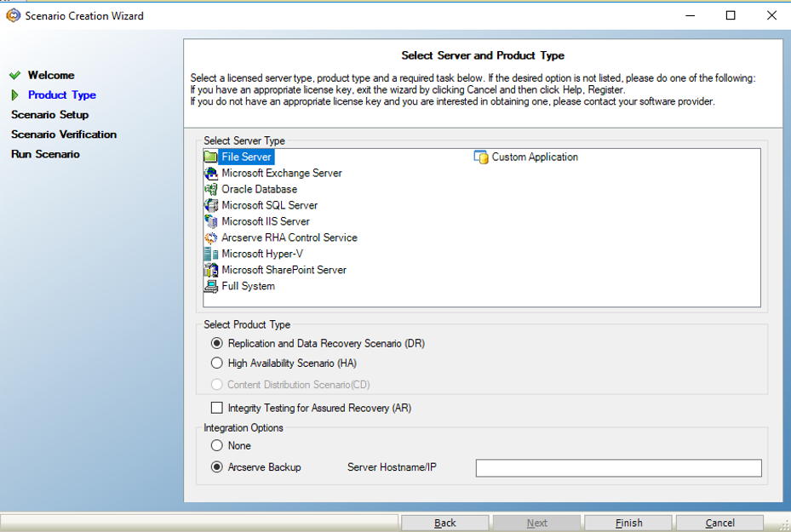Select Content Distribution Scenario (CD) radio
Image resolution: width=791 pixels, height=532 pixels.
click(216, 385)
